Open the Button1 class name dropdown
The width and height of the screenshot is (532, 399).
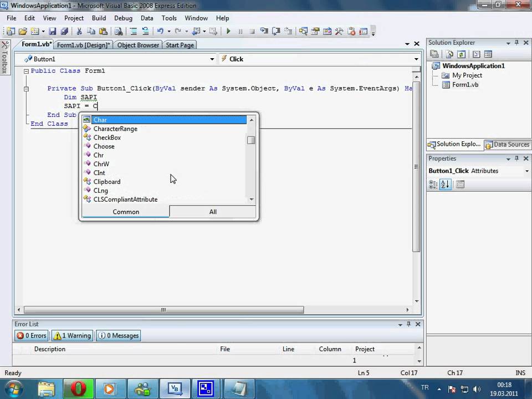212,59
